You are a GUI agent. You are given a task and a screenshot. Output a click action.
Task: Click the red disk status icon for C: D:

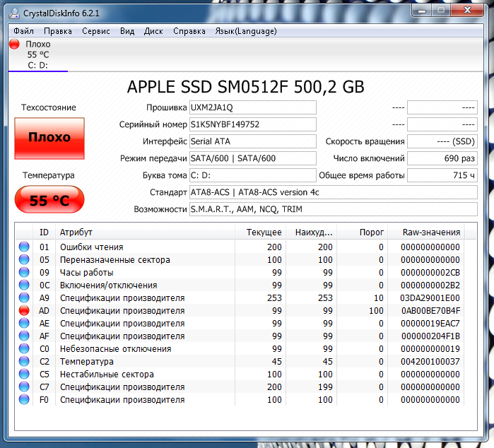14,45
